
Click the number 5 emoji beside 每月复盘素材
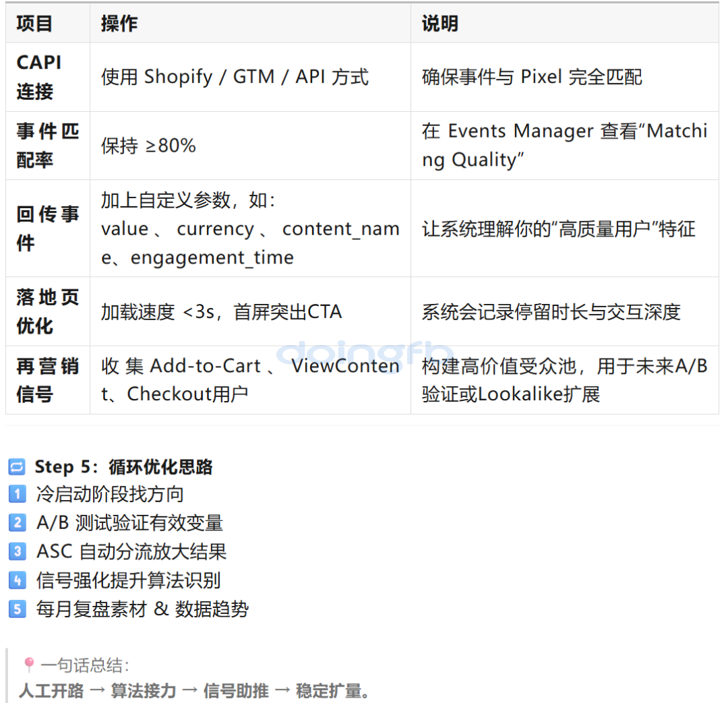pyautogui.click(x=17, y=609)
